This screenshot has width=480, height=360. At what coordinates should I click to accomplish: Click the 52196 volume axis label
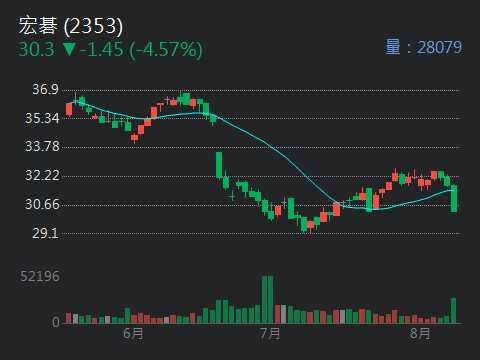(40, 276)
